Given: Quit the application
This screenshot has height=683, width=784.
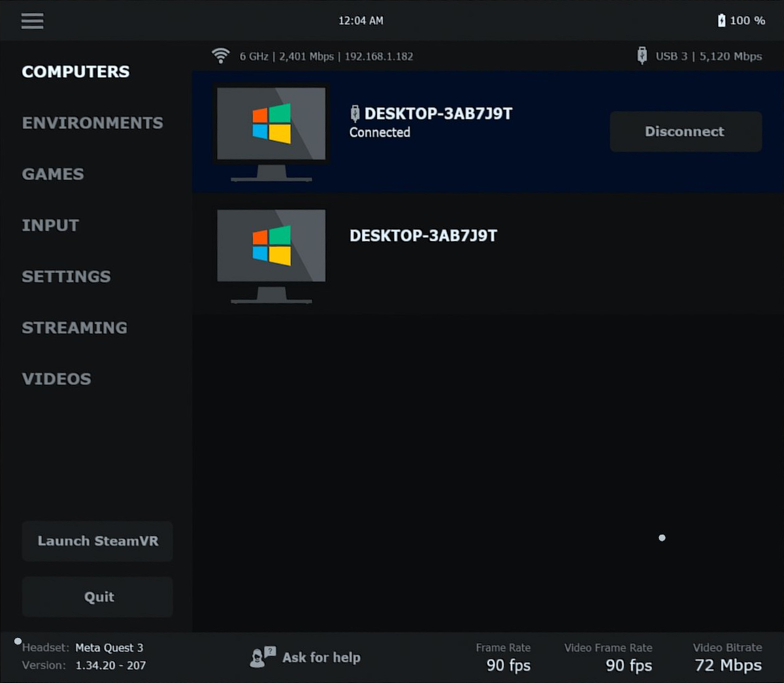Looking at the screenshot, I should pyautogui.click(x=97, y=597).
